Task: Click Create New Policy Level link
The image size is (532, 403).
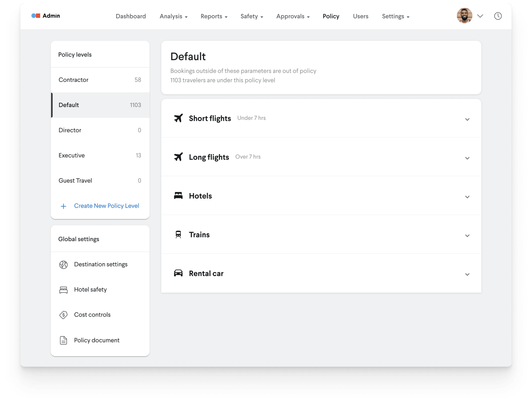Action: [106, 206]
